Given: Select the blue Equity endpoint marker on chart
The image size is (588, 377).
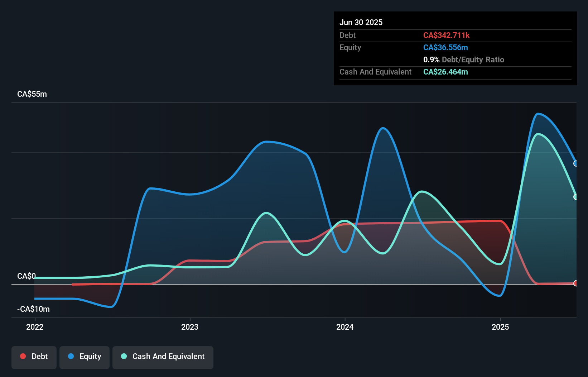Looking at the screenshot, I should (x=576, y=163).
